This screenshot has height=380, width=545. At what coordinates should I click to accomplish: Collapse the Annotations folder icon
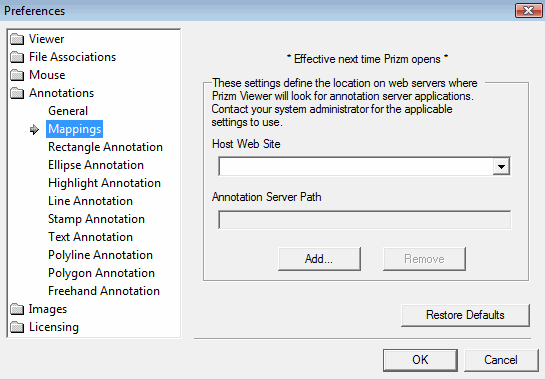(17, 93)
